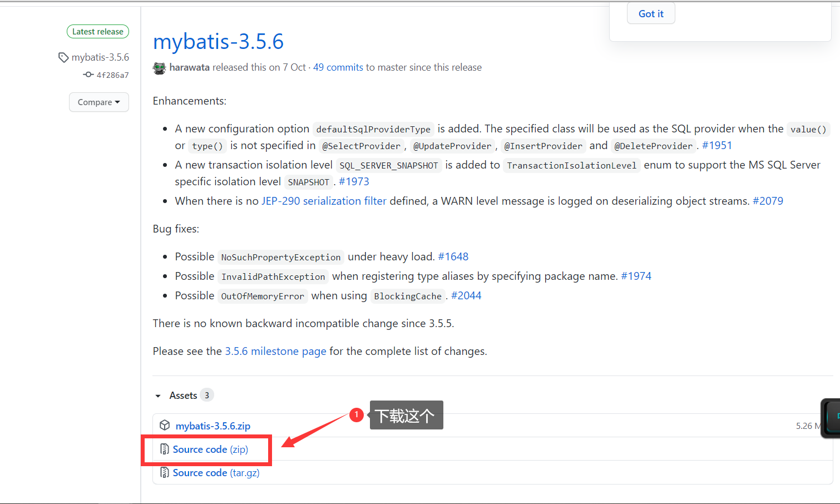The image size is (840, 504).
Task: Open issue #1951
Action: [x=717, y=145]
